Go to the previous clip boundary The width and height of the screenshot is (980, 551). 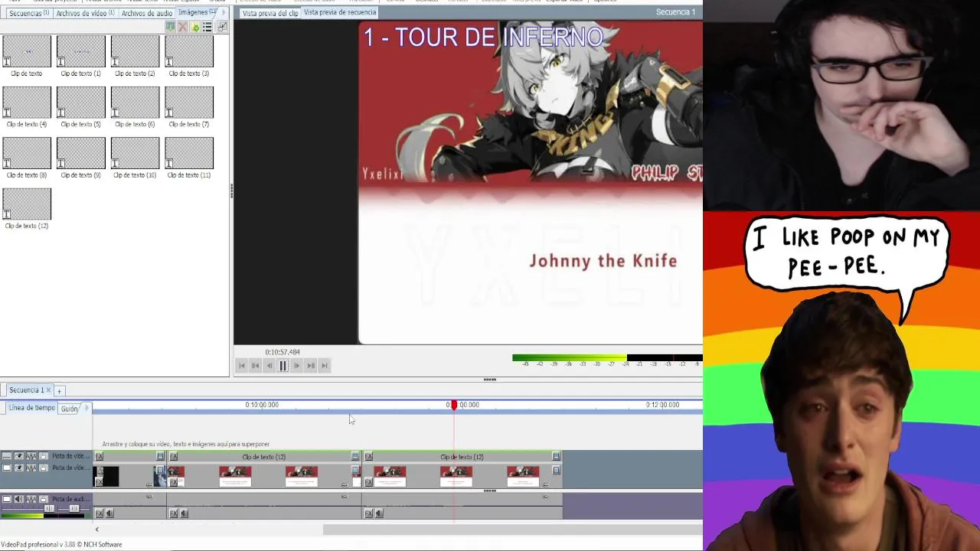click(x=256, y=366)
